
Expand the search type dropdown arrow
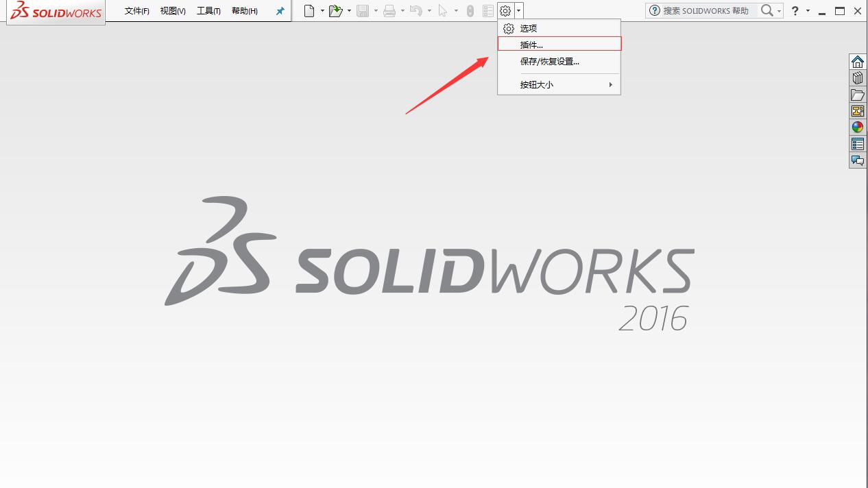(780, 11)
